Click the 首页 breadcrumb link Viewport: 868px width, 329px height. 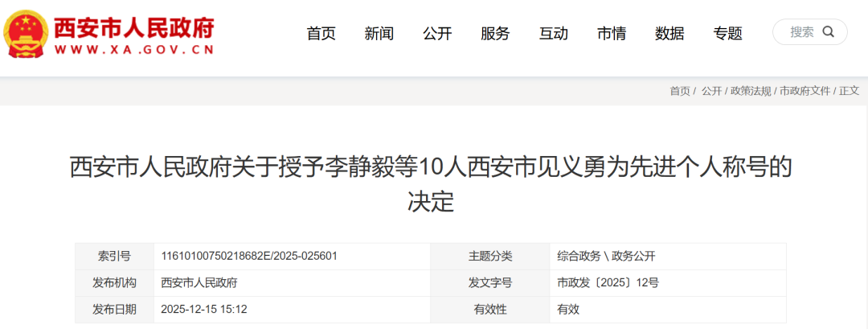pos(680,91)
